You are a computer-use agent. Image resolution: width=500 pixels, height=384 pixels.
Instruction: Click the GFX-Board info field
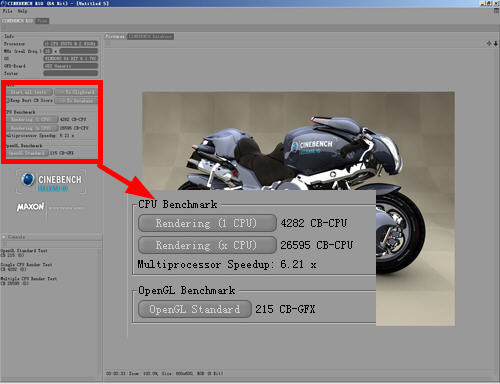(70, 66)
